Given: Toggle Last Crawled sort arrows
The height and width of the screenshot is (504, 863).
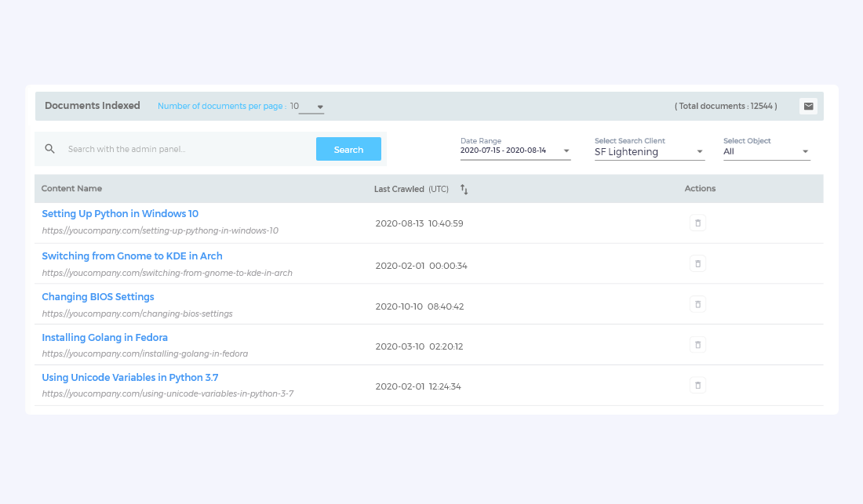Looking at the screenshot, I should tap(464, 189).
